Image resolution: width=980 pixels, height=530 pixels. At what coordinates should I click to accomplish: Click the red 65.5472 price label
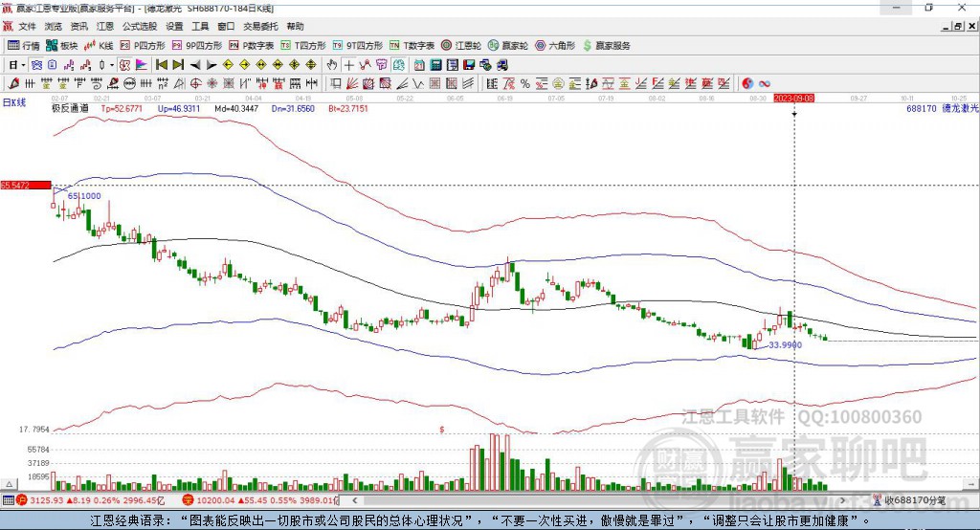(x=26, y=185)
